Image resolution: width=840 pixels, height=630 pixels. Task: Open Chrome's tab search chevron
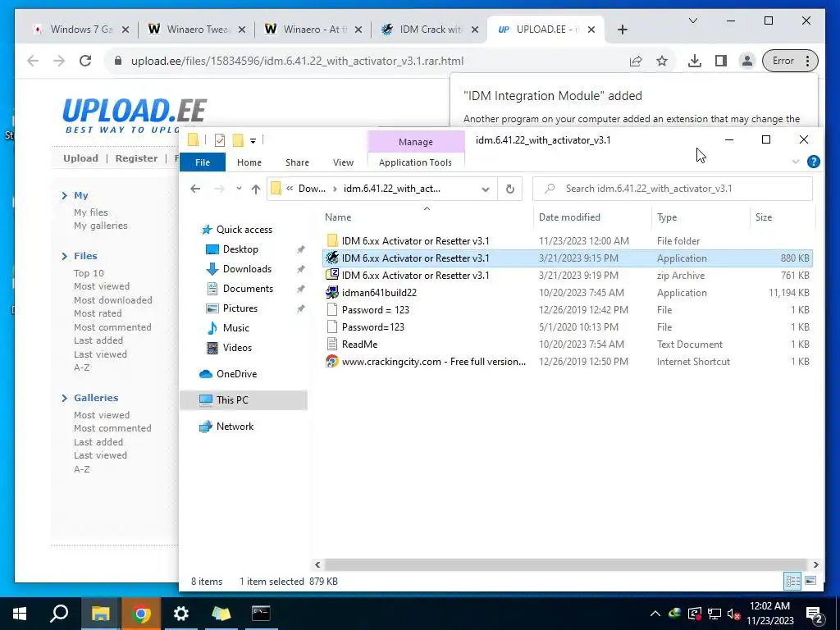[x=692, y=21]
